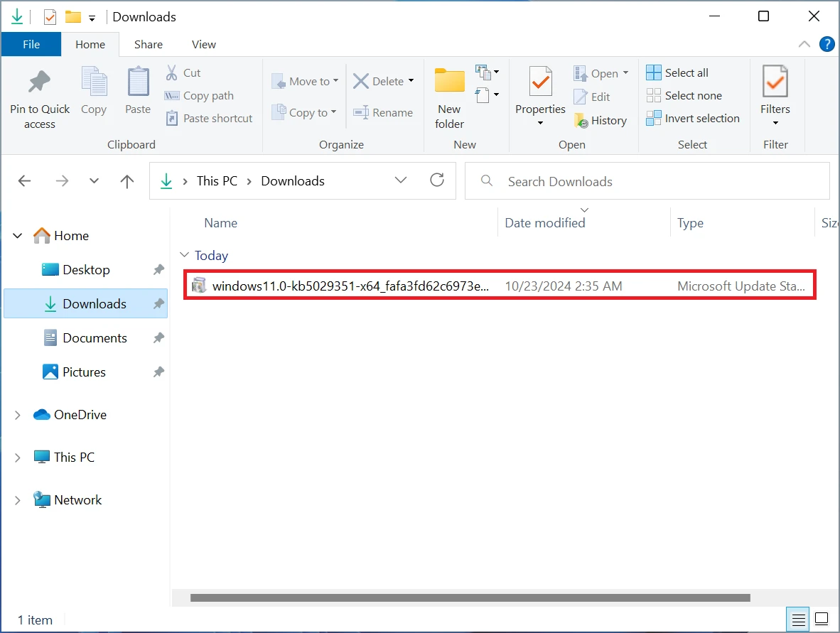Click the Search Downloads field
Screen dimensions: 840x633
[647, 181]
